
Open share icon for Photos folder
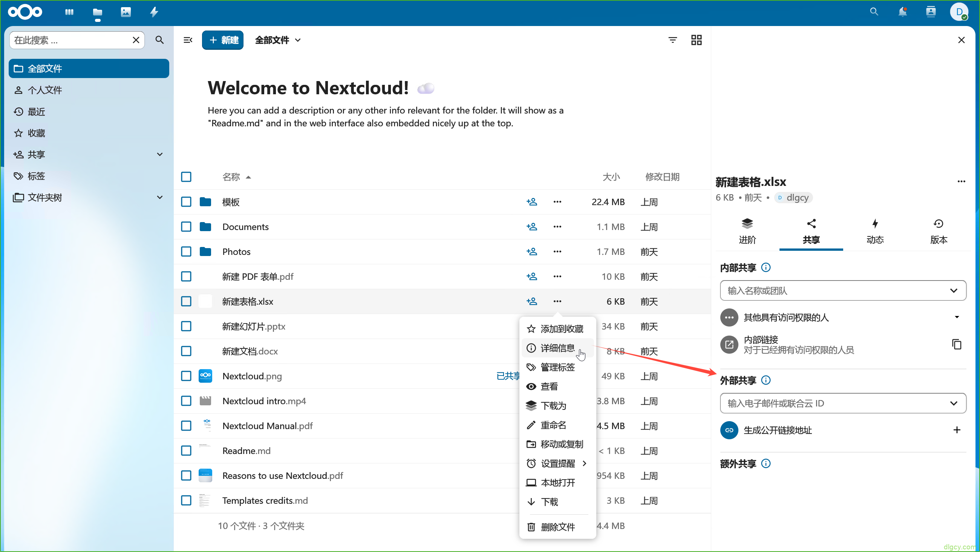(x=532, y=251)
